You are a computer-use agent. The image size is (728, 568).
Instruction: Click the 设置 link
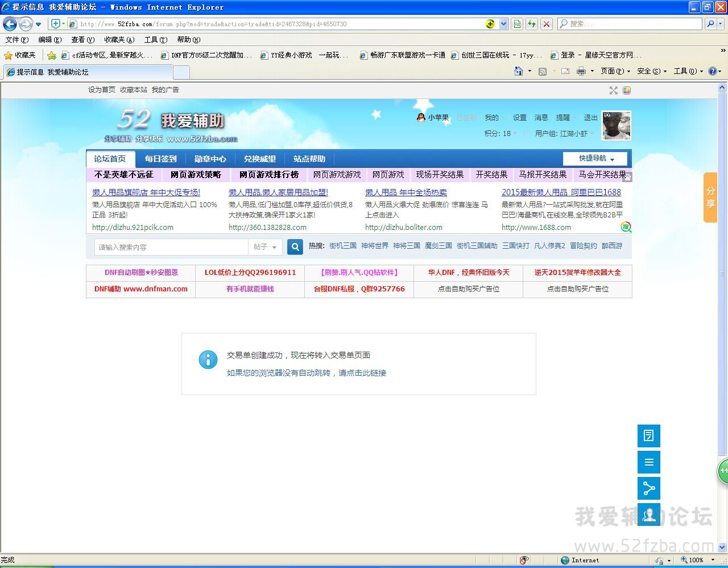(x=519, y=118)
